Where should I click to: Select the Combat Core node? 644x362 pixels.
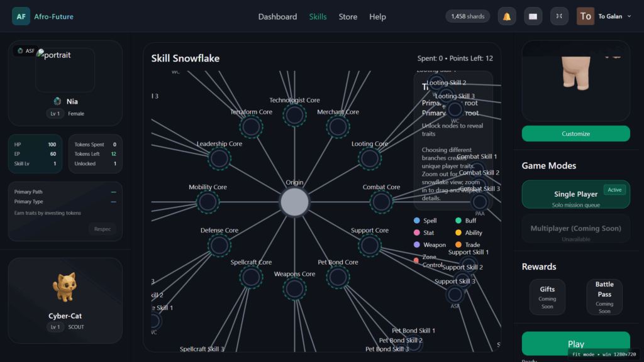click(381, 202)
